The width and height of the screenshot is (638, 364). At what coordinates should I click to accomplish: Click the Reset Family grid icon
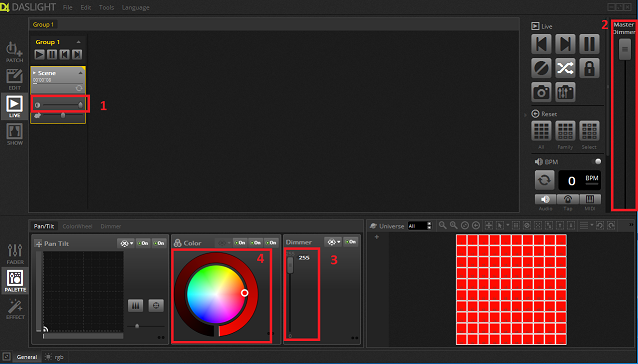(x=565, y=131)
